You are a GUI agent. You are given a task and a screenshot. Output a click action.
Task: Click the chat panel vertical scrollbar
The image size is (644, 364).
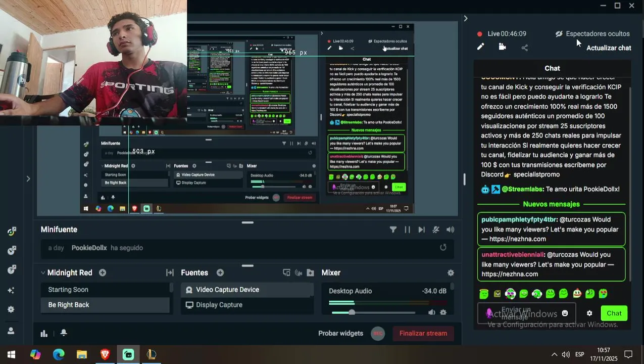point(629,179)
